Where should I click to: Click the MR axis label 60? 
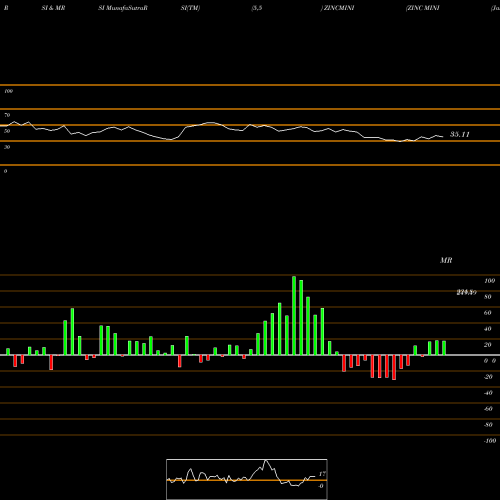(488, 313)
